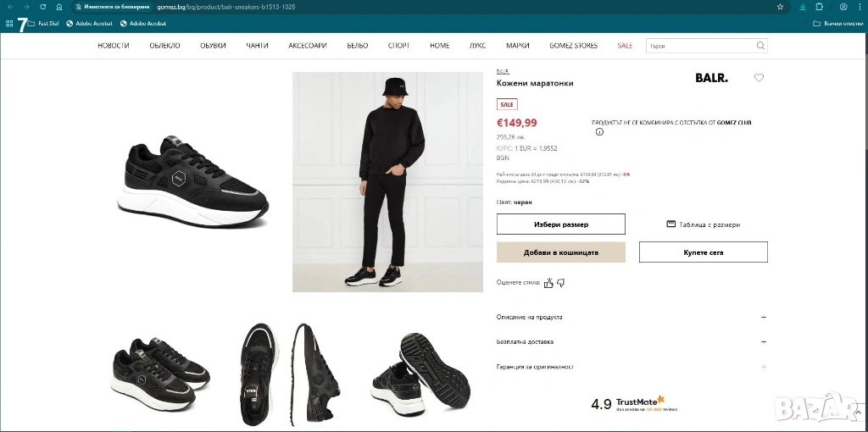Open the browser downloads icon
Viewport: 868px width, 432px height.
click(x=802, y=7)
